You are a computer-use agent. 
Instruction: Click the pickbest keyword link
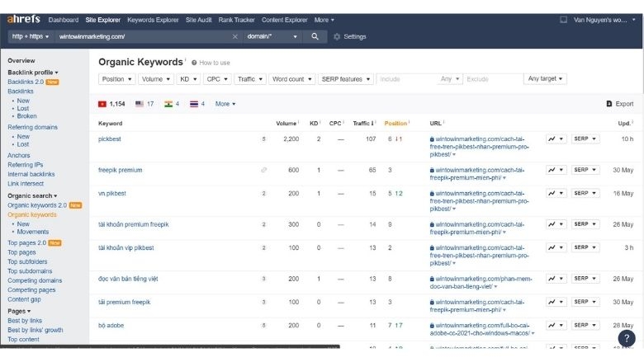click(x=110, y=139)
